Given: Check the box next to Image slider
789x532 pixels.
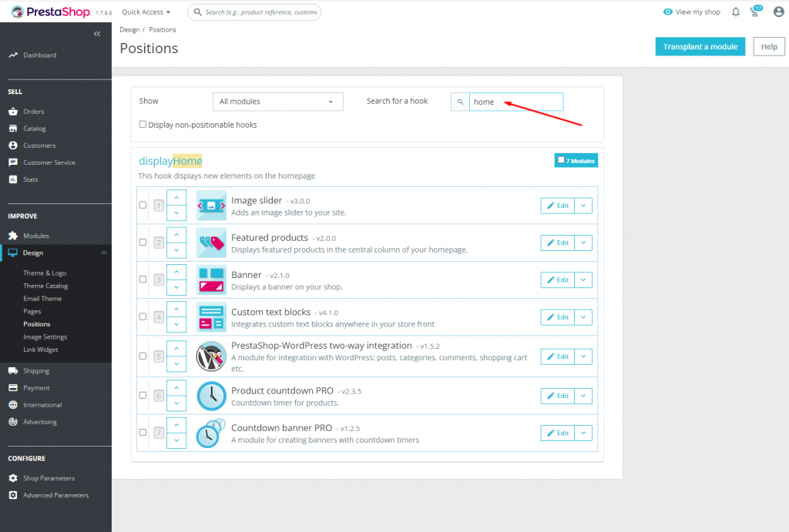Looking at the screenshot, I should tap(143, 205).
